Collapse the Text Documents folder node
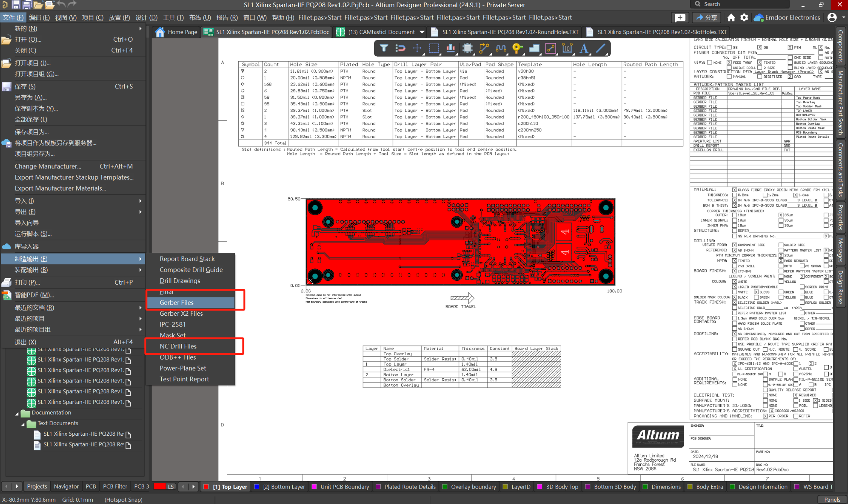The image size is (849, 504). click(x=23, y=424)
